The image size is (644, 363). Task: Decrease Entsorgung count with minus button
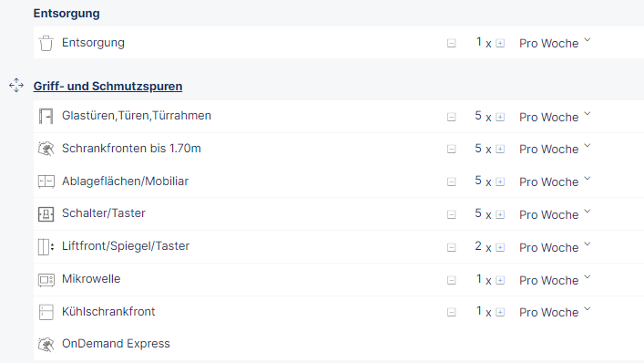452,43
